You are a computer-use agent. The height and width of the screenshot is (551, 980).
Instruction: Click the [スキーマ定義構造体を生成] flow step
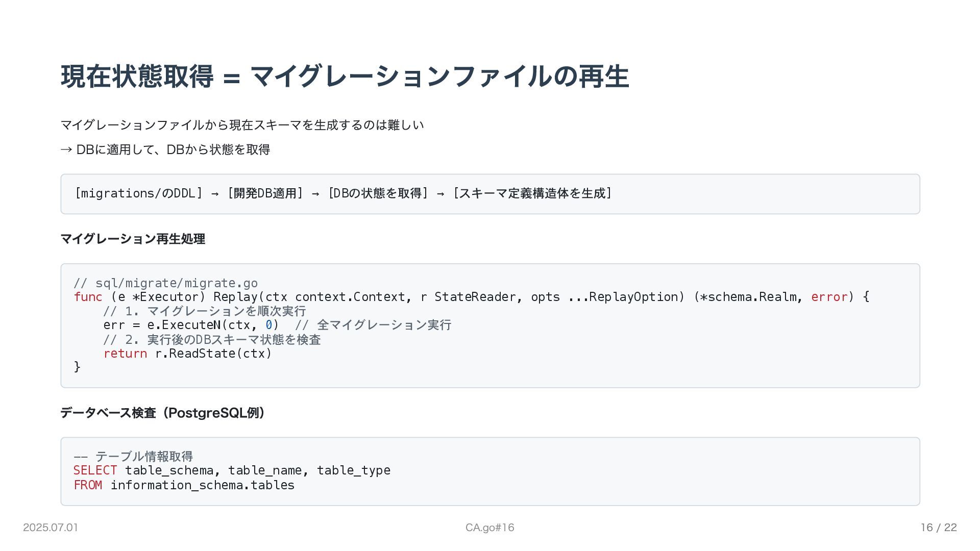pyautogui.click(x=532, y=193)
